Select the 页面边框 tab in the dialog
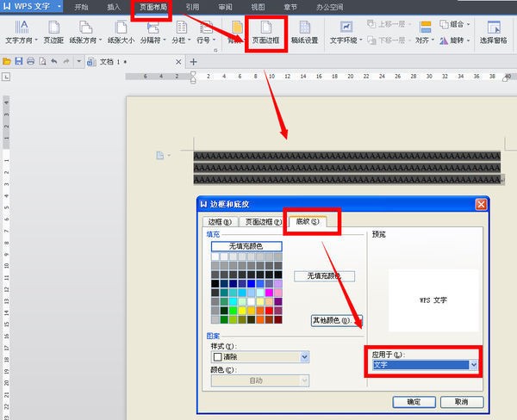The width and height of the screenshot is (517, 420). point(263,222)
